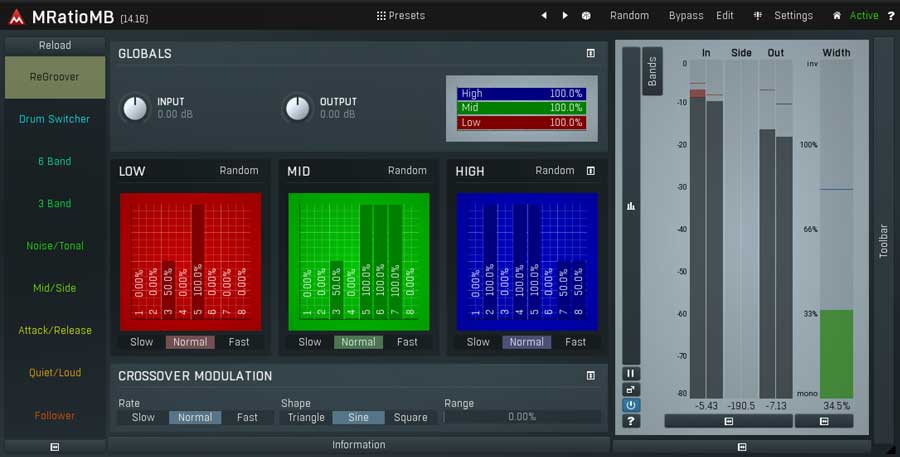Set crossover Rate to Slow
The height and width of the screenshot is (457, 900).
tap(143, 417)
